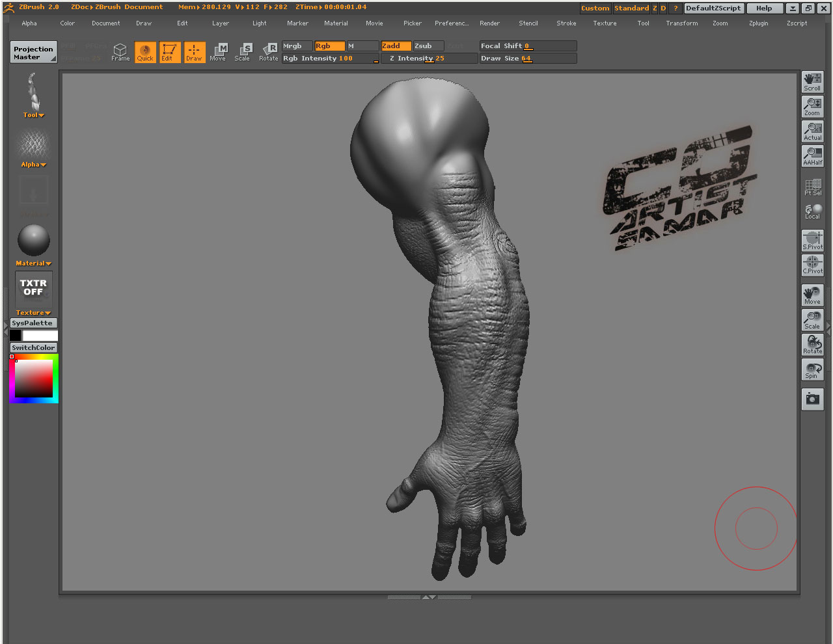Image resolution: width=833 pixels, height=644 pixels.
Task: Click the camera snapshot icon on the right sidebar
Action: coord(812,399)
